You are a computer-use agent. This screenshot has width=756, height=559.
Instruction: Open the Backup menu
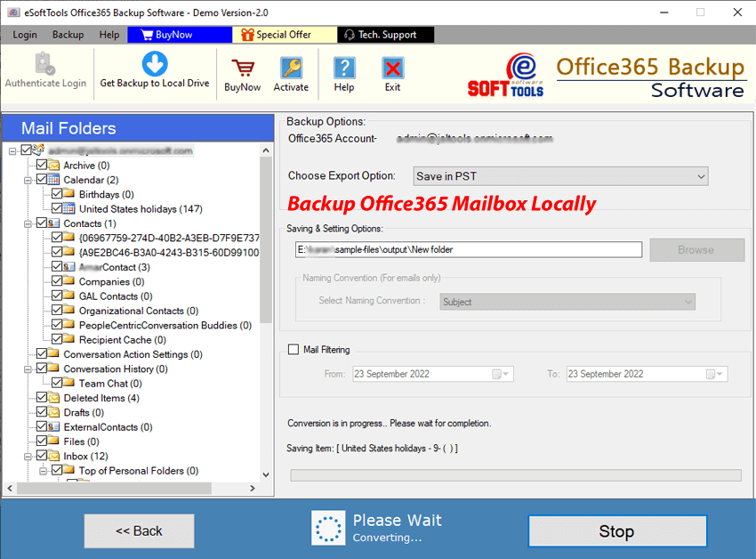click(68, 35)
